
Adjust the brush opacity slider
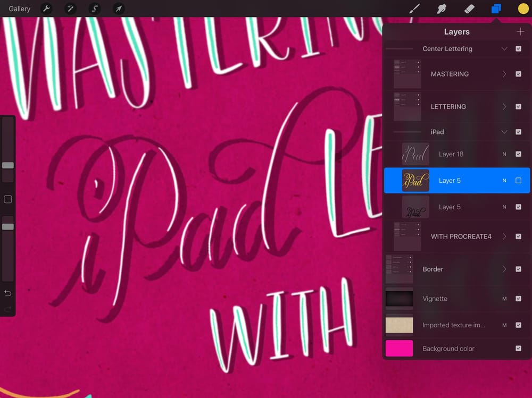8,227
